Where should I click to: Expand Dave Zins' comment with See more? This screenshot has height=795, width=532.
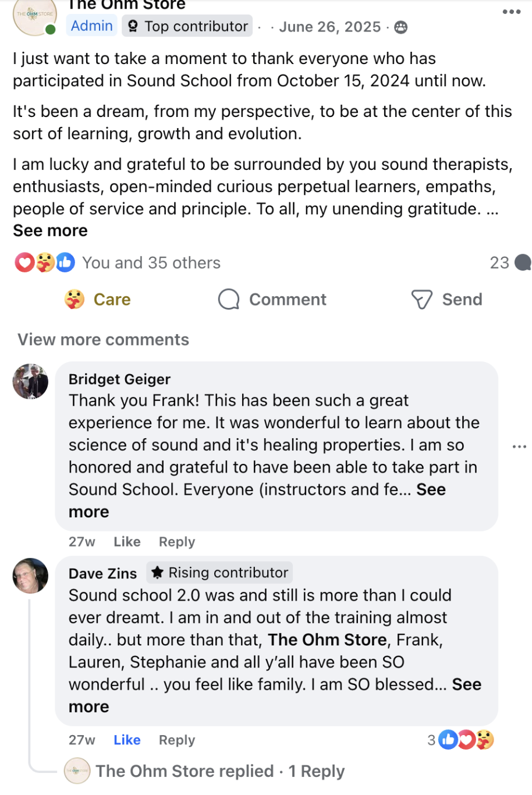tap(466, 685)
